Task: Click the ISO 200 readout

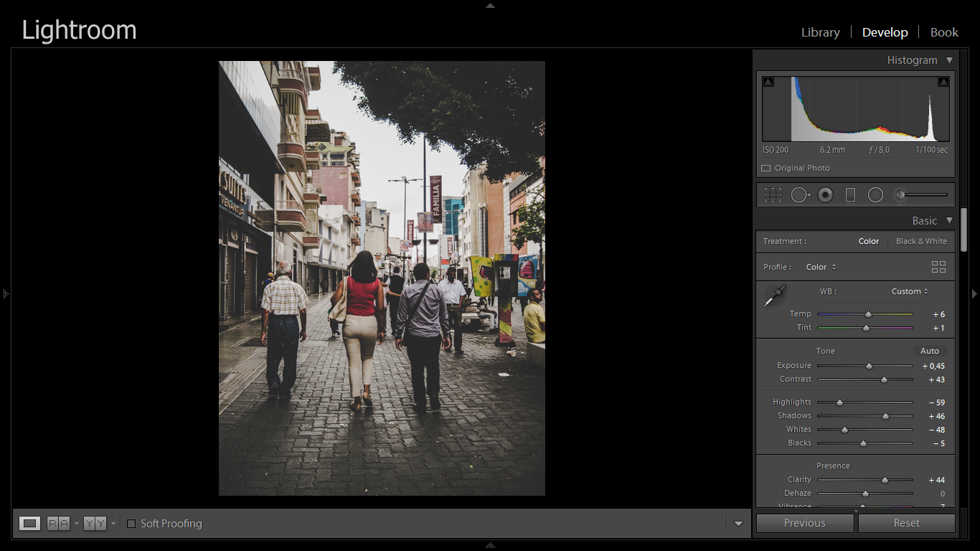Action: (x=776, y=151)
